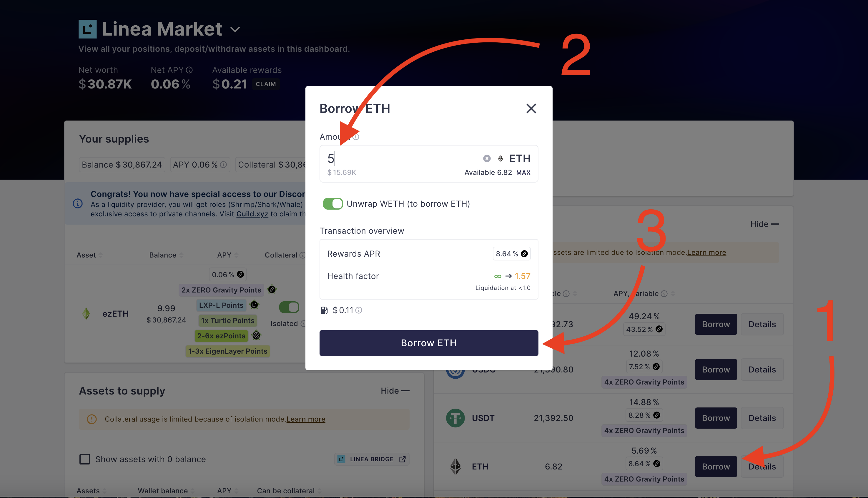Click the info icon next to gas fee
This screenshot has width=868, height=498.
coord(359,310)
